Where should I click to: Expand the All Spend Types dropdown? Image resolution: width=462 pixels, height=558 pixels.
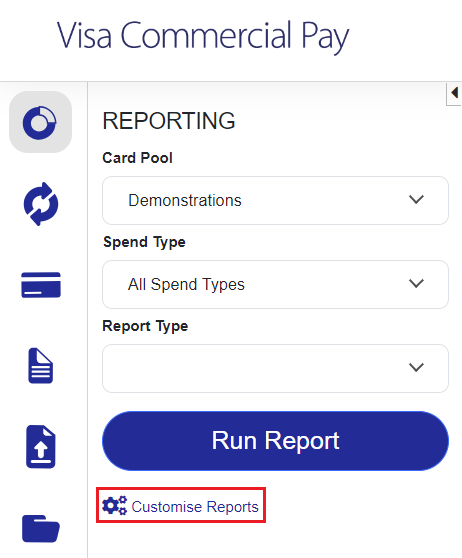(275, 284)
